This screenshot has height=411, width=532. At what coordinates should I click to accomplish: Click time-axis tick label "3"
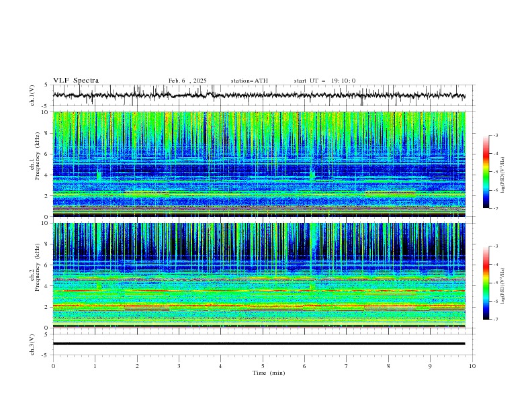point(179,366)
